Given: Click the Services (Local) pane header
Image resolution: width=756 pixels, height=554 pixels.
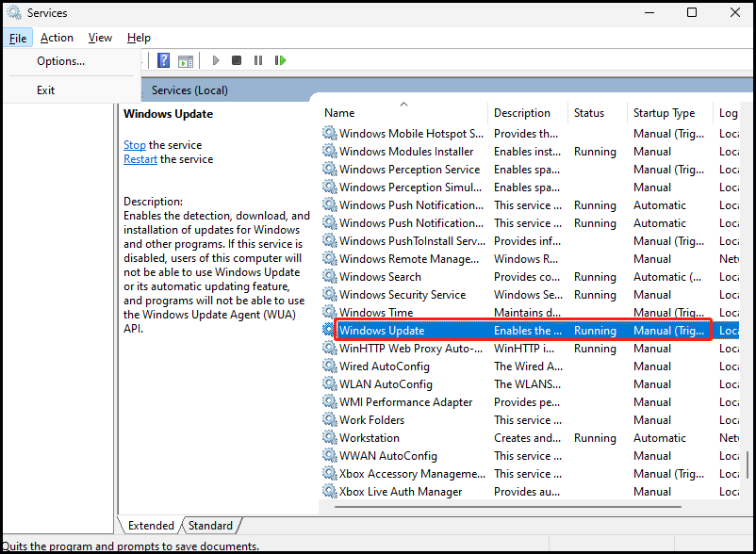Looking at the screenshot, I should coord(189,90).
